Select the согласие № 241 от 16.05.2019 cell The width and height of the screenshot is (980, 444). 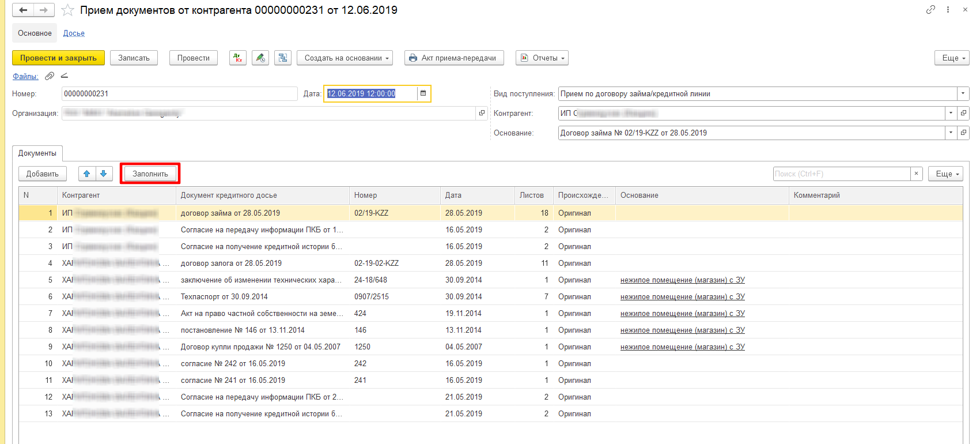[262, 380]
